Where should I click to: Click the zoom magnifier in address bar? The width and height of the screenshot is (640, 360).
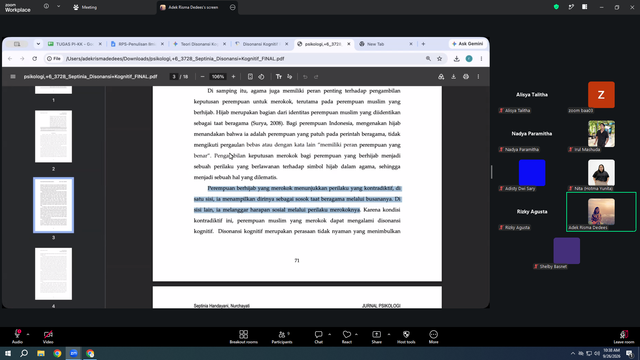pyautogui.click(x=428, y=59)
